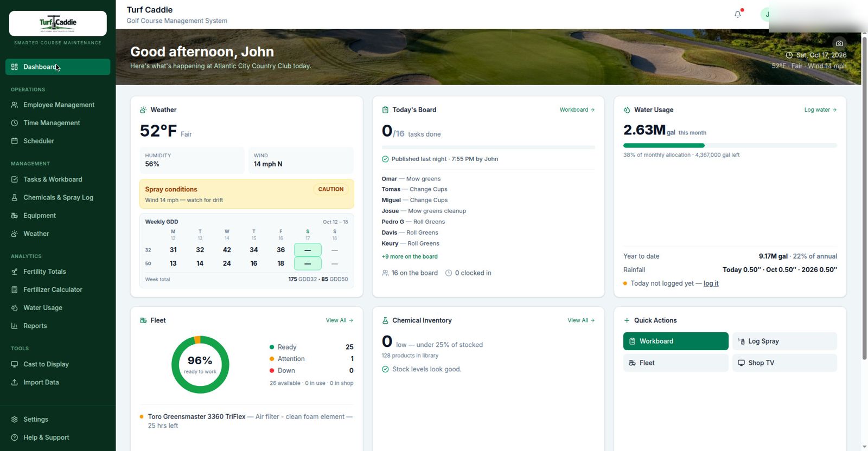Image resolution: width=868 pixels, height=451 pixels.
Task: Click View All on Chemical Inventory
Action: (581, 320)
